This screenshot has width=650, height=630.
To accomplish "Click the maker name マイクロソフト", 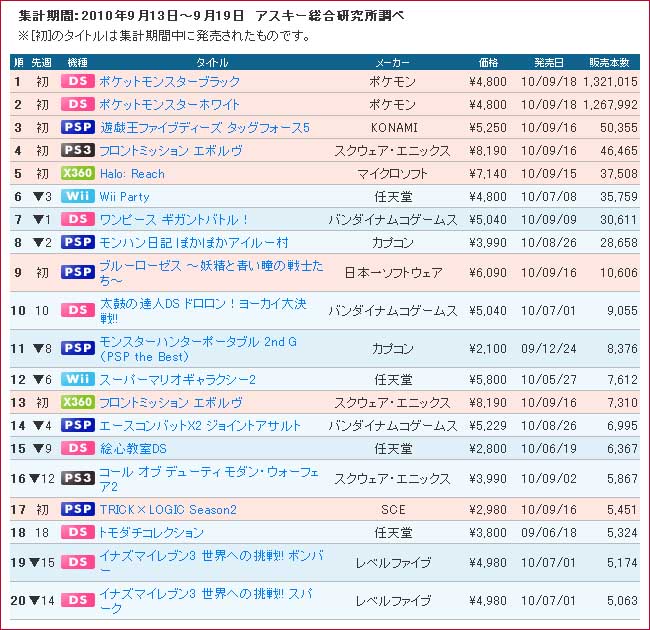I will (x=393, y=174).
